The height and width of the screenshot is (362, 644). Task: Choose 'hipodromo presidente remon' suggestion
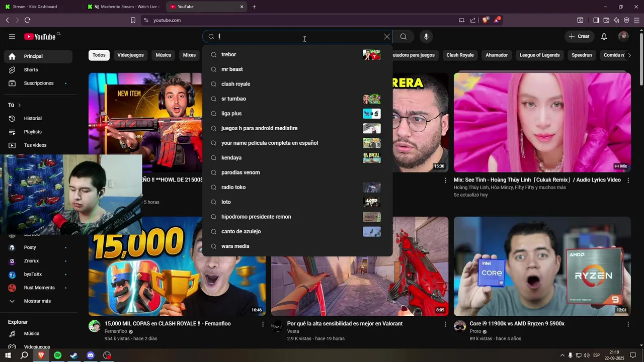[x=297, y=217]
